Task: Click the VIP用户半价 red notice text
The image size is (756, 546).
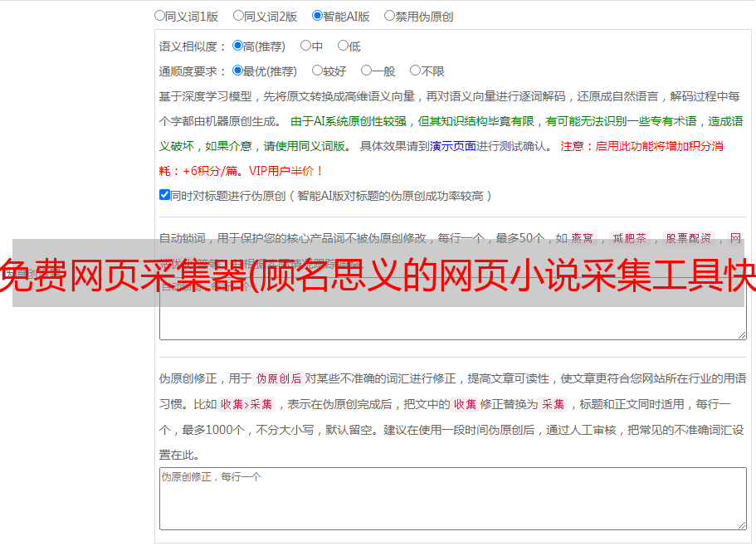Action: click(x=285, y=171)
